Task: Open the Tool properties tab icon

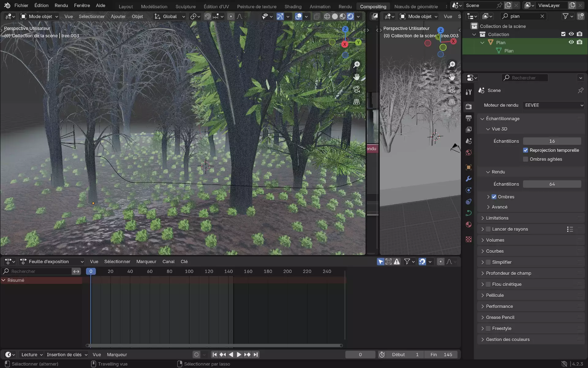Action: [x=469, y=92]
